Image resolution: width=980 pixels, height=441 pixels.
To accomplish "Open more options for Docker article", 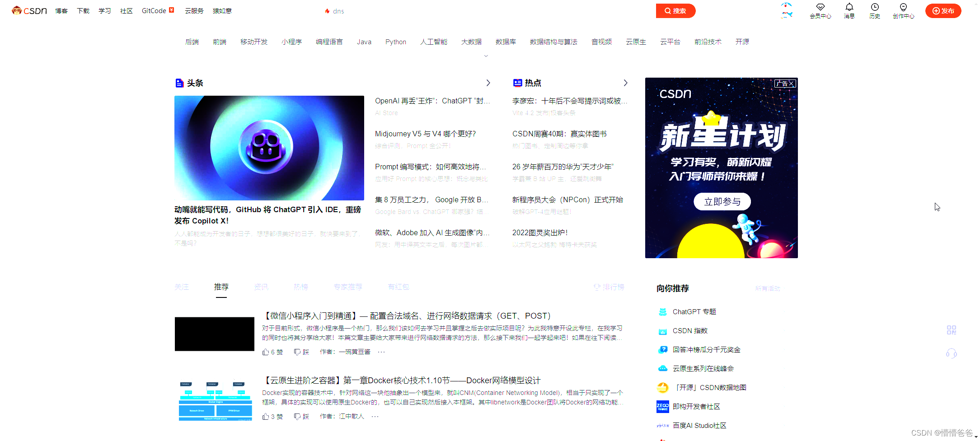I will pyautogui.click(x=375, y=417).
